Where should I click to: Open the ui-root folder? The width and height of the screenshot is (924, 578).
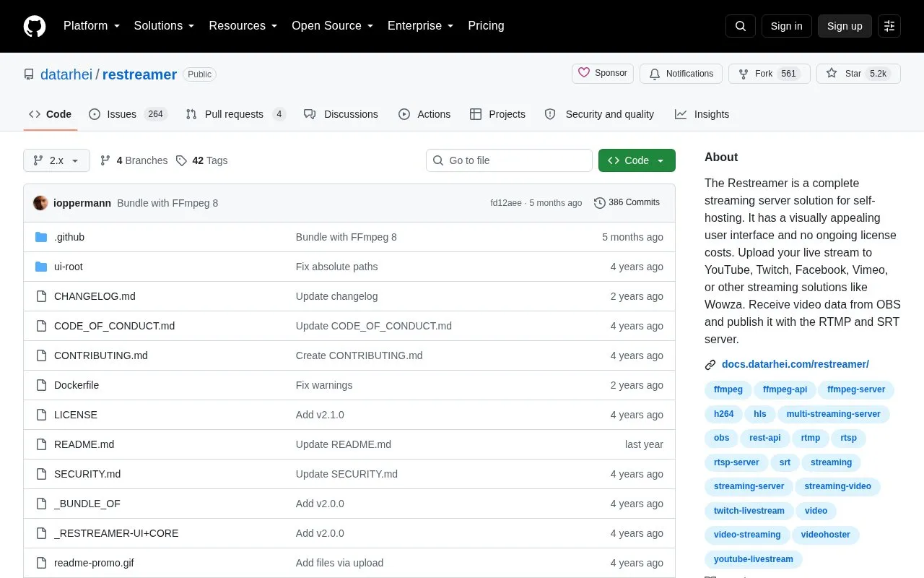coord(69,267)
